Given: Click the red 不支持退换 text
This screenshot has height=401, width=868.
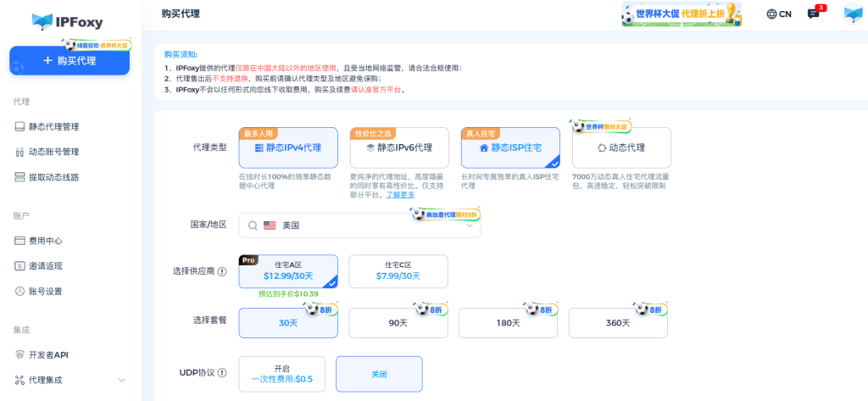Looking at the screenshot, I should pos(231,78).
